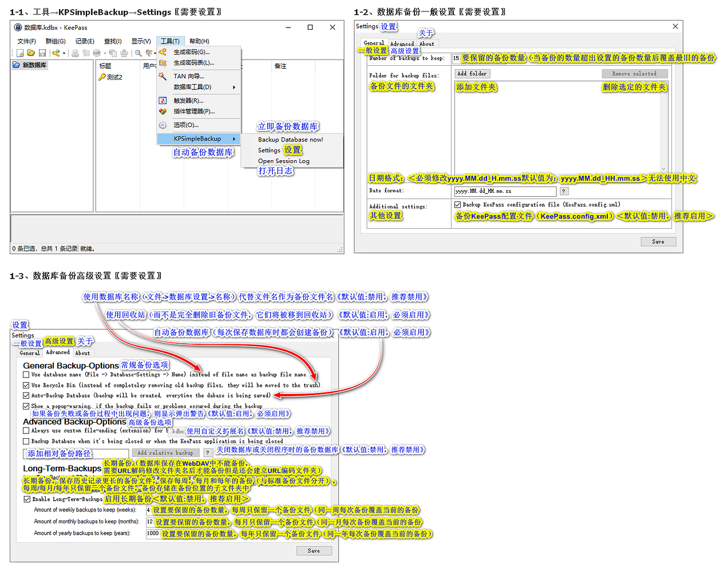Click the relative backup path input field
The height and width of the screenshot is (572, 728).
point(77,453)
